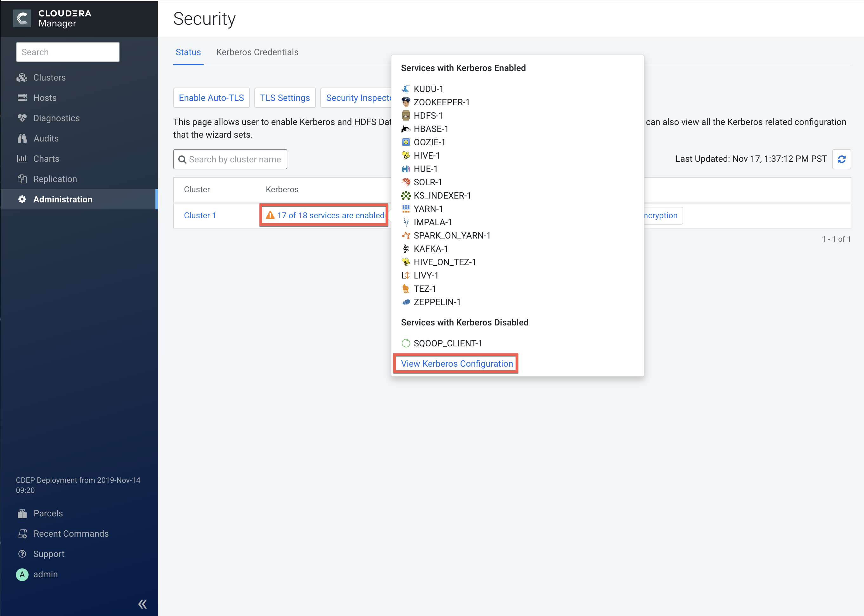
Task: Click the SOLR-1 service icon
Action: (405, 182)
